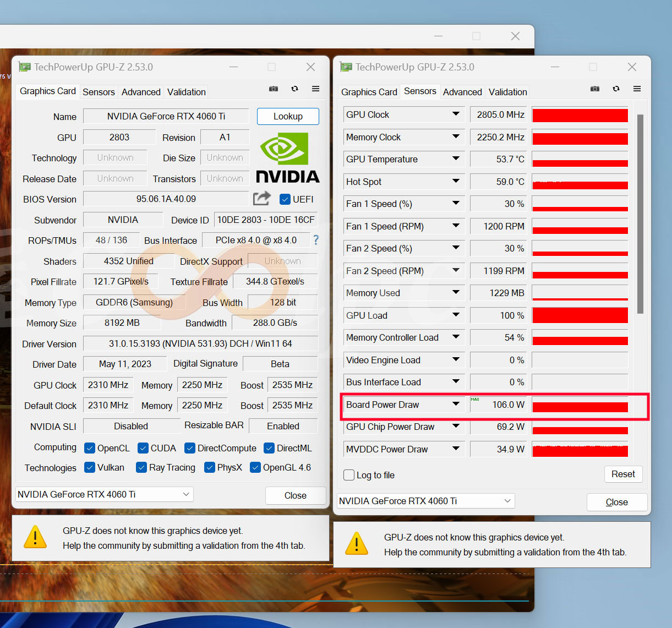Open the GPU Clock sensor dropdown arrow
Screen dimensions: 672x628
456,114
